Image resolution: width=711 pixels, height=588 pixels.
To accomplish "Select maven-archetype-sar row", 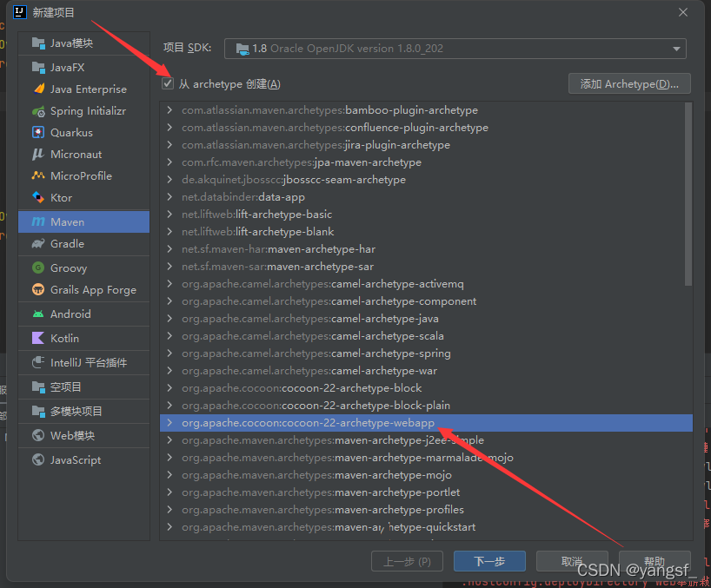I will tap(426, 267).
